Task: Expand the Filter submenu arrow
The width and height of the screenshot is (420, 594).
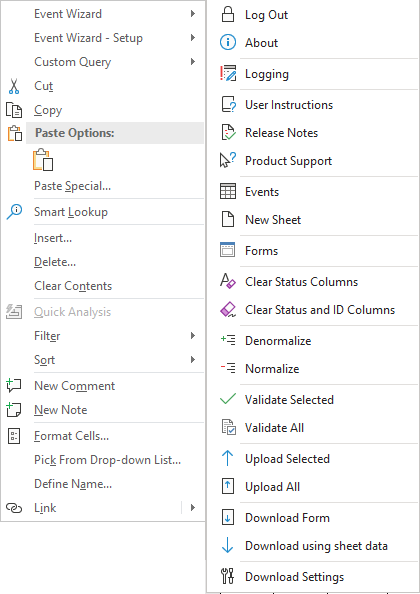Action: coord(193,336)
